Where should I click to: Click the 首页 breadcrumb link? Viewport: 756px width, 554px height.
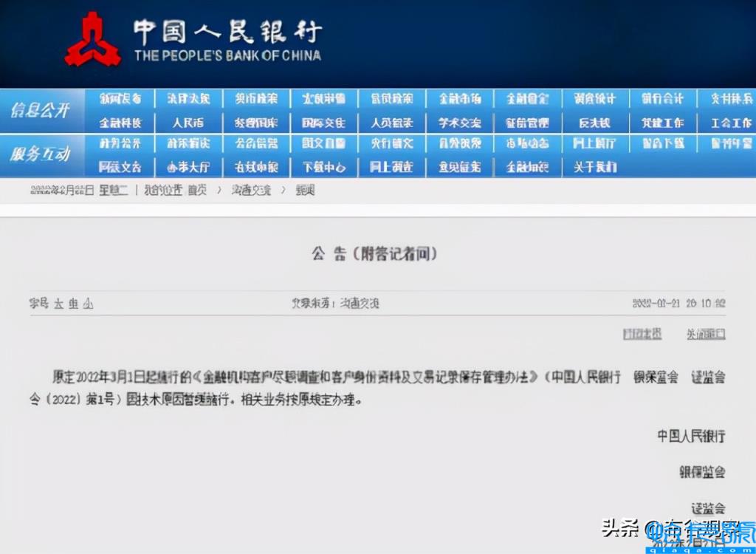(x=197, y=190)
